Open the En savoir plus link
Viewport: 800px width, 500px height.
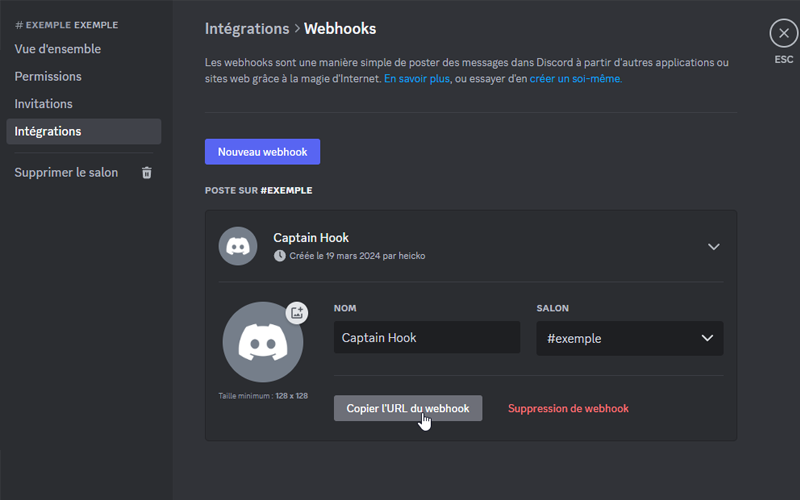point(417,78)
